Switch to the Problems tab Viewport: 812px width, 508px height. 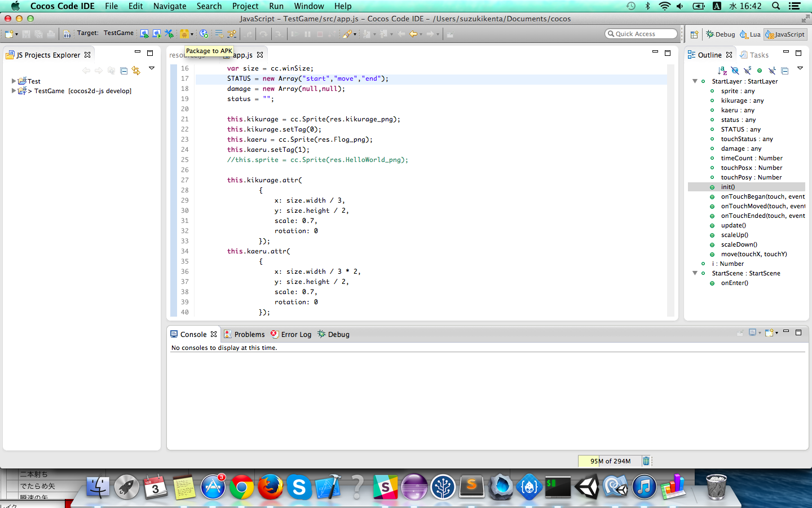244,334
